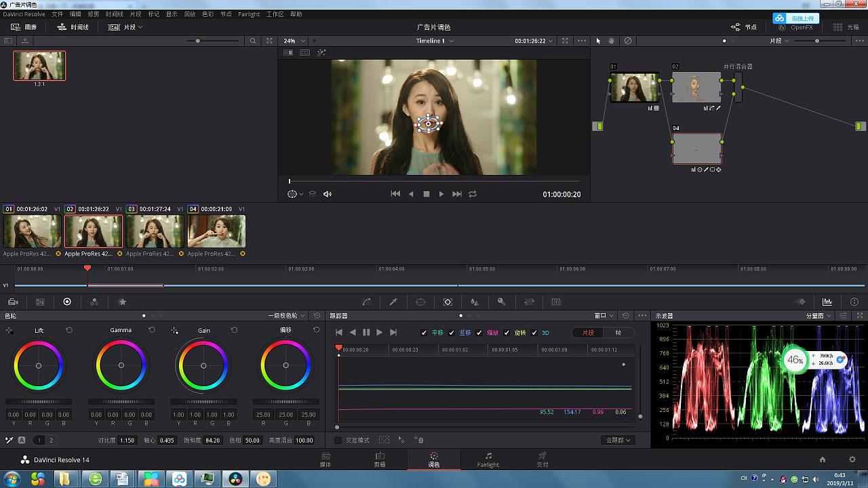This screenshot has height=488, width=868.
Task: Show the Scopes panel icon
Action: (827, 302)
